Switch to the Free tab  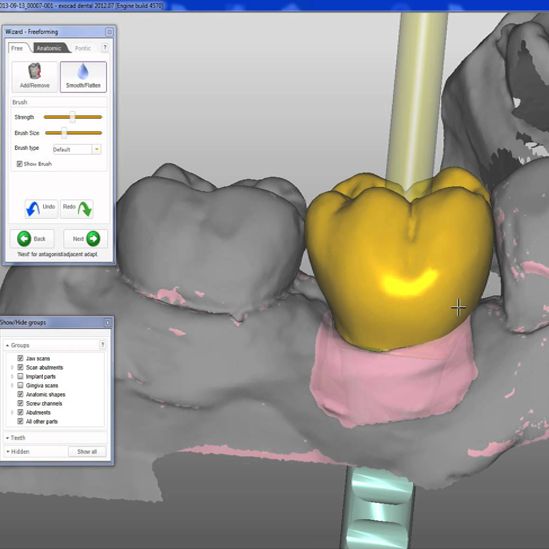coord(17,48)
